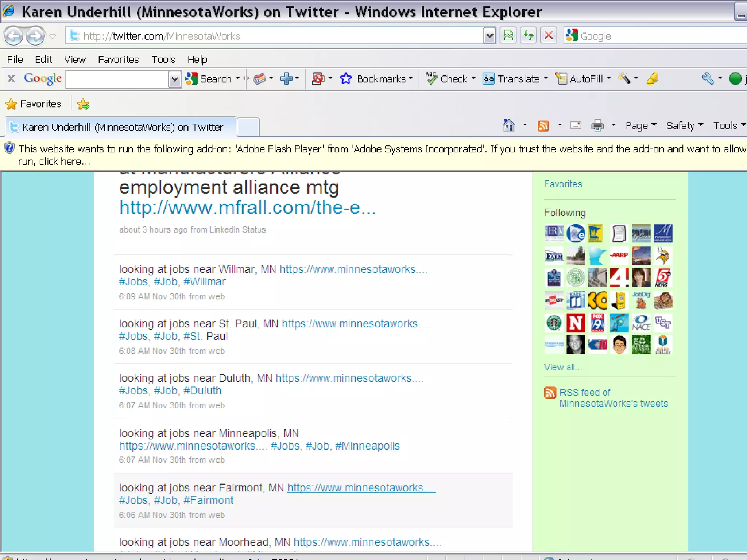Expand the address bar URL dropdown
The width and height of the screenshot is (747, 560).
[489, 36]
